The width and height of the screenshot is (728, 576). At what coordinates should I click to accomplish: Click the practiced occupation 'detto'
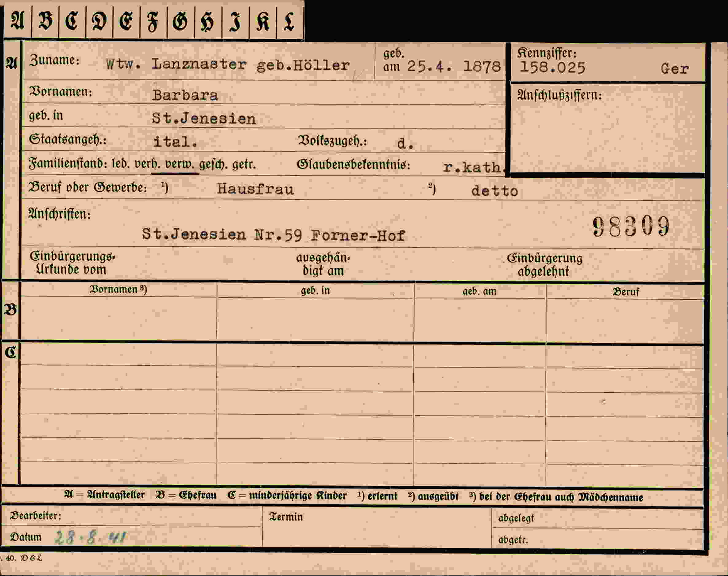click(494, 191)
